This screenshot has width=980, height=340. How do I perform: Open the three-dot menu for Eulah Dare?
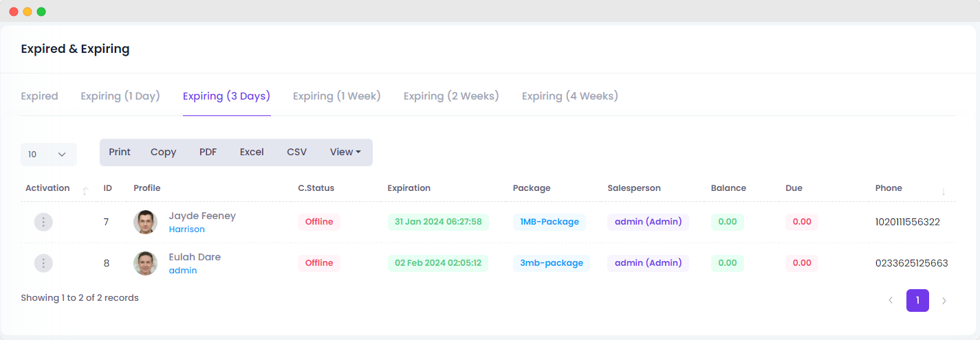[43, 263]
